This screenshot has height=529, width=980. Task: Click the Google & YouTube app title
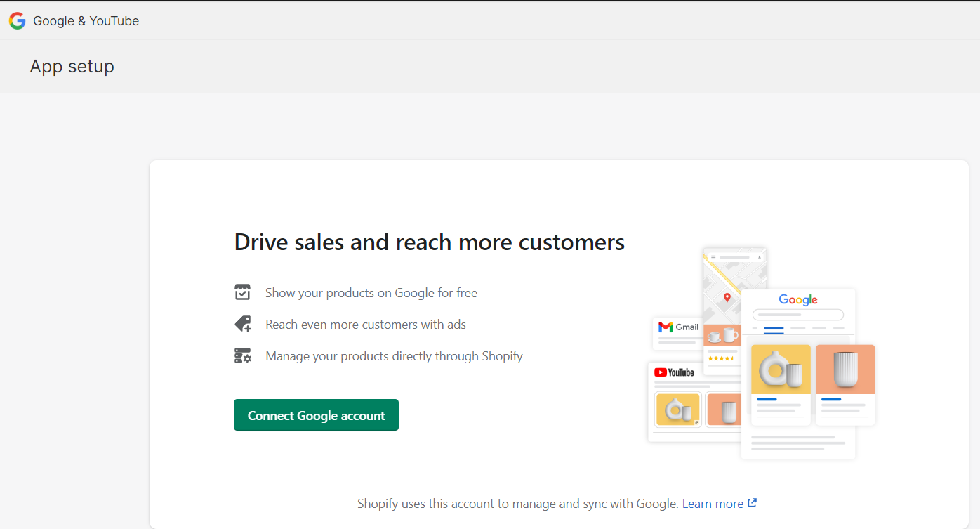click(86, 21)
